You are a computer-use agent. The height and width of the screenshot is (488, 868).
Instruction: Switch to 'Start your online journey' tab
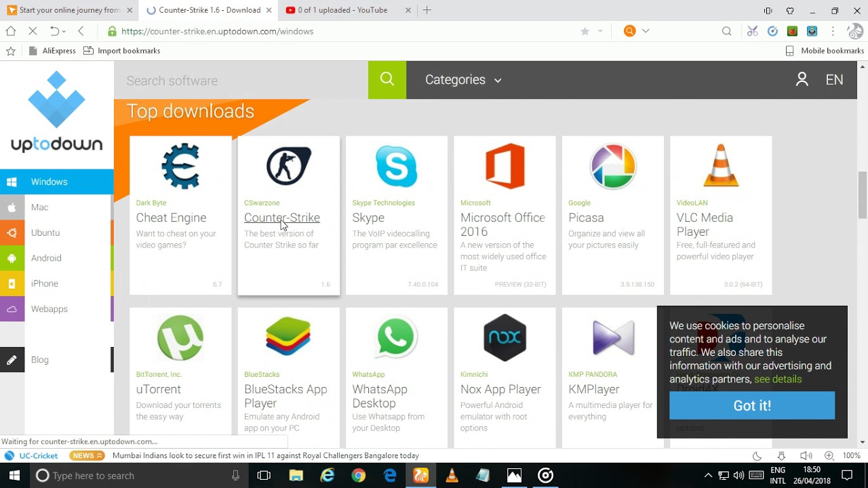tap(69, 10)
